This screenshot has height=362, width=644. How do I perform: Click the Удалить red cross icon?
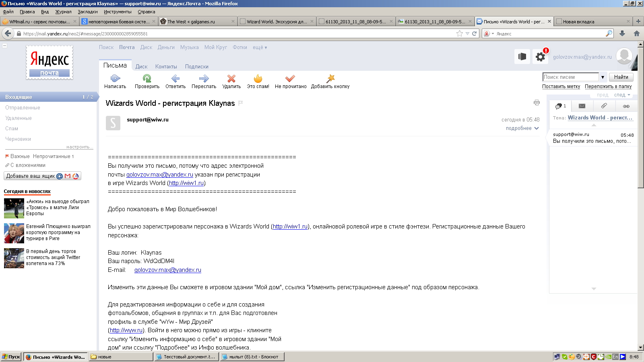[x=231, y=78]
